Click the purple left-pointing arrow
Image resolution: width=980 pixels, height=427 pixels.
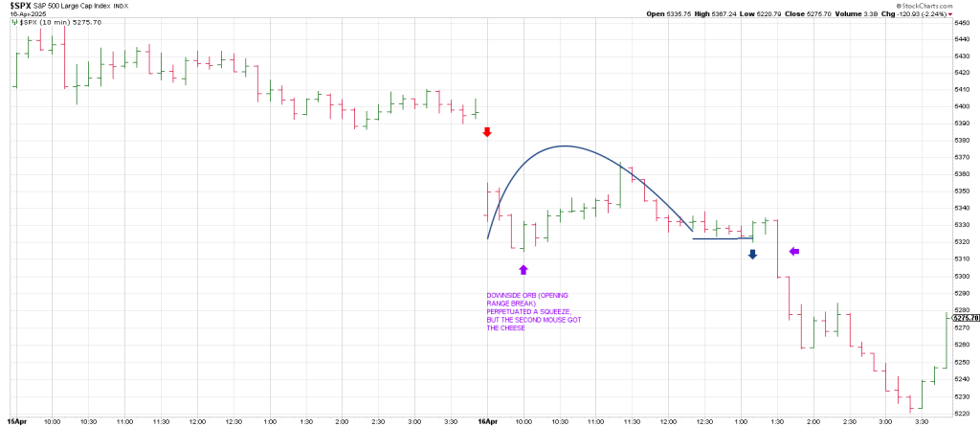pyautogui.click(x=793, y=251)
